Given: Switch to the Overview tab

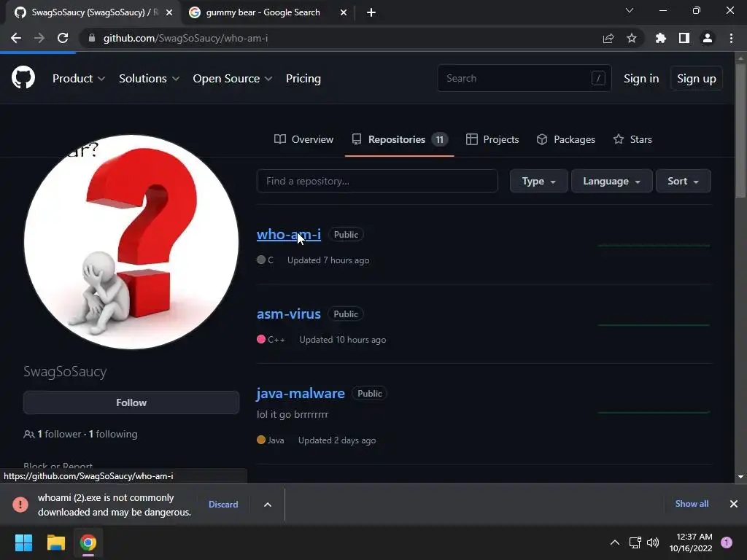Looking at the screenshot, I should pos(304,139).
